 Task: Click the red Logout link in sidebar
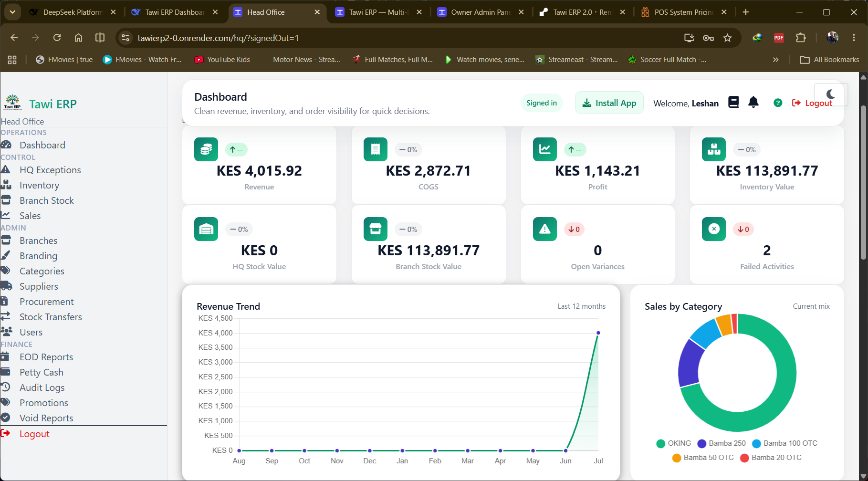pos(34,434)
